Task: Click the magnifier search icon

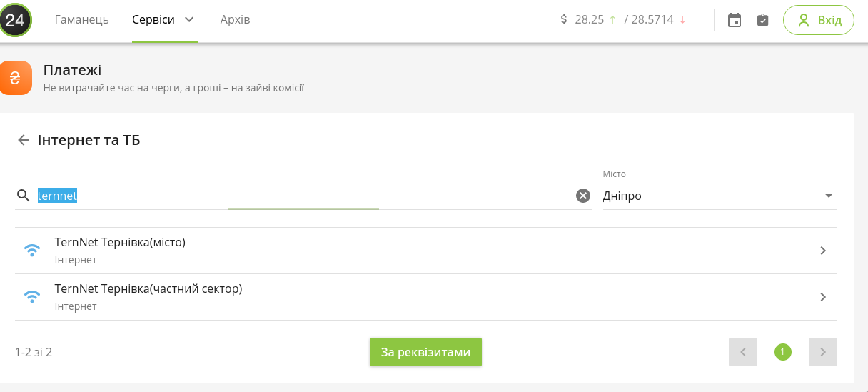Action: (24, 196)
